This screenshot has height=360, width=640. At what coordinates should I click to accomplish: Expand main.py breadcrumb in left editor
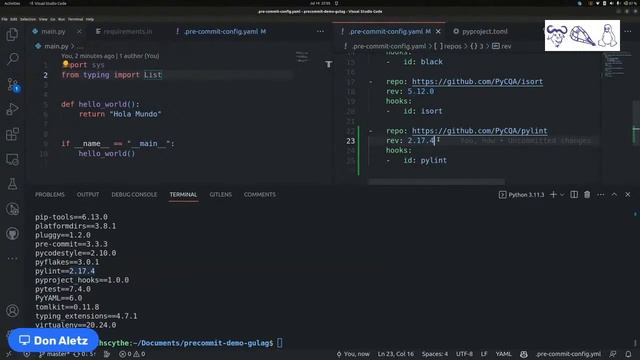[x=52, y=46]
